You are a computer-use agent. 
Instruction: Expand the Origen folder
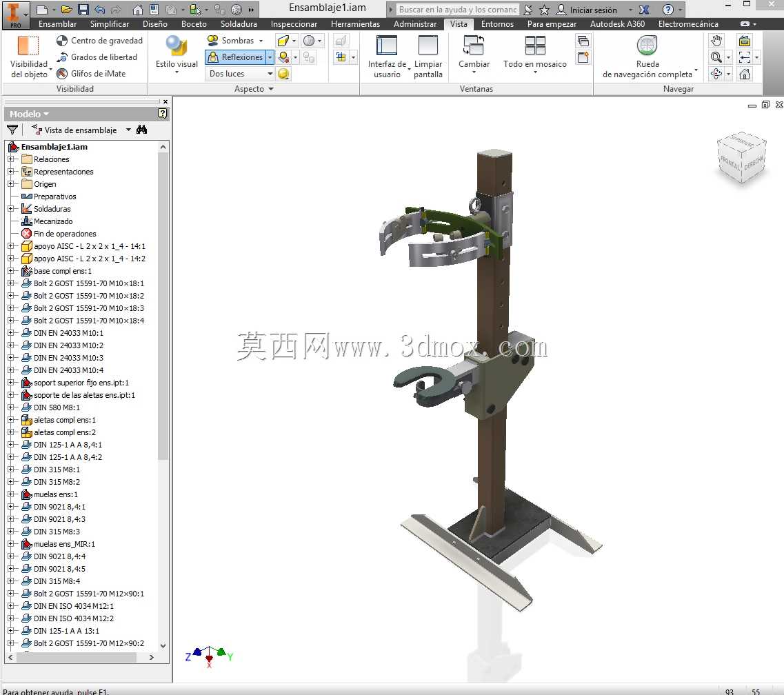click(x=10, y=184)
